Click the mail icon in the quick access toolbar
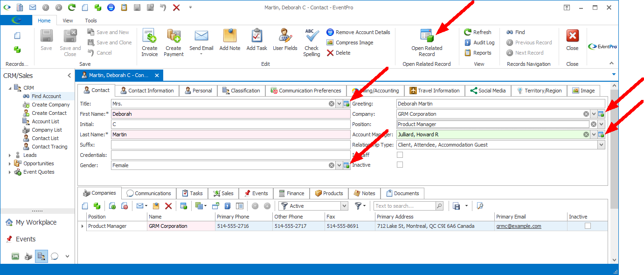Image resolution: width=644 pixels, height=275 pixels. pyautogui.click(x=33, y=7)
